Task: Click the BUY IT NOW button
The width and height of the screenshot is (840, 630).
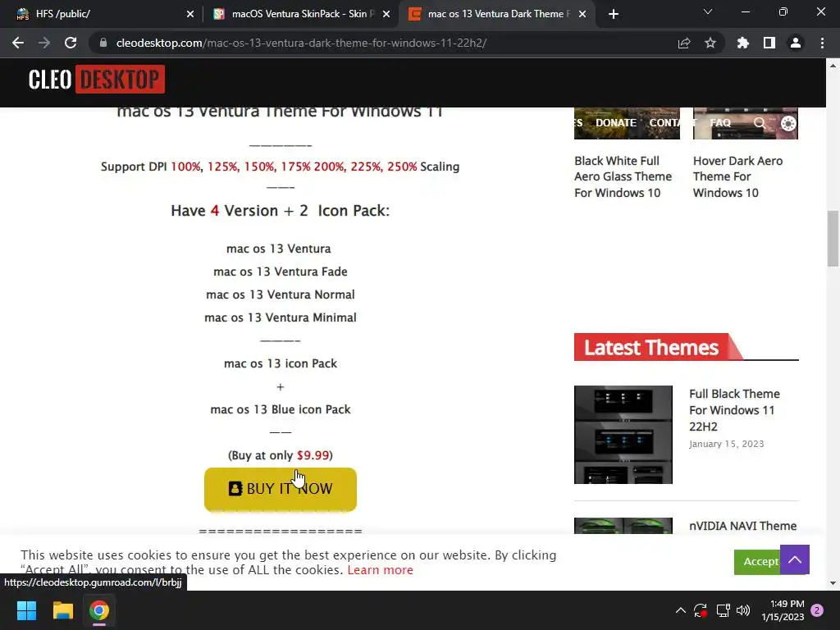Action: pos(281,489)
